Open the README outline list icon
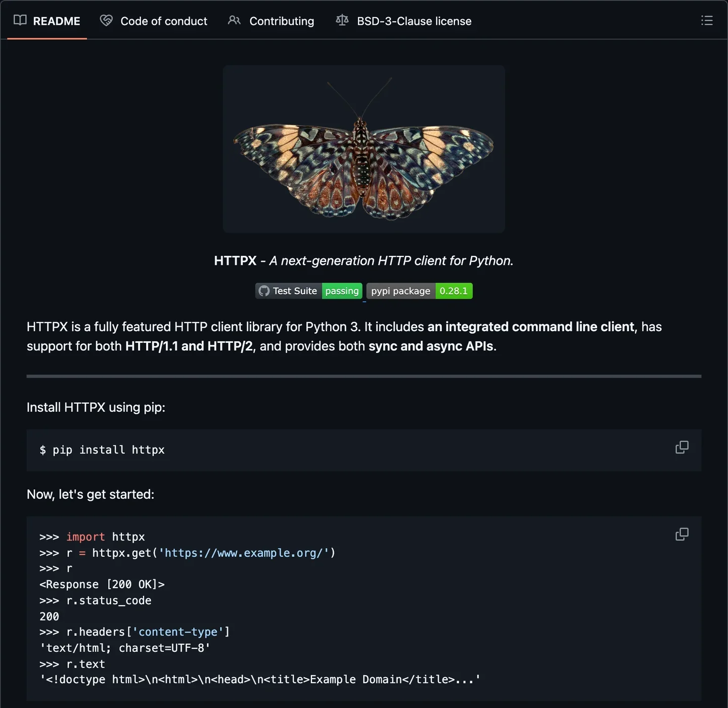 tap(707, 20)
